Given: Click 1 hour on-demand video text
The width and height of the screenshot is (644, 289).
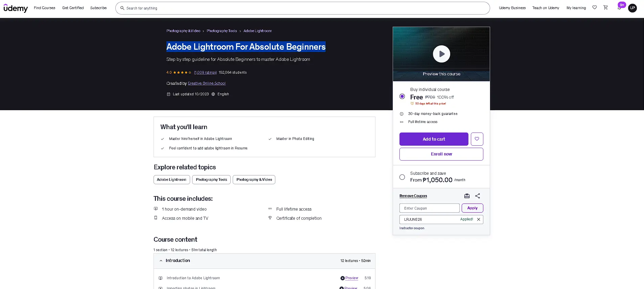Looking at the screenshot, I should click(184, 209).
